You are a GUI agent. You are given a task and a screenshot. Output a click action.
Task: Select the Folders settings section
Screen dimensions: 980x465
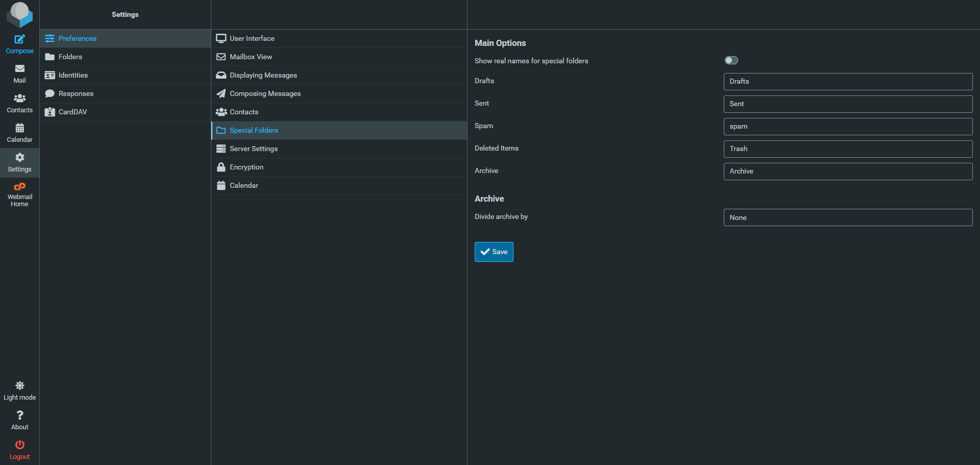coord(70,57)
